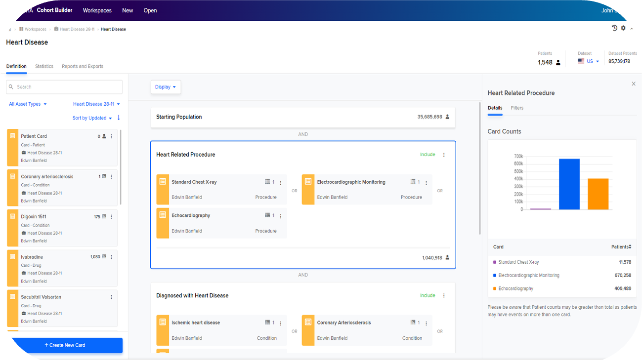Viewport: 643px width, 364px height.
Task: Expand the All Asset Types dropdown
Action: click(x=28, y=104)
